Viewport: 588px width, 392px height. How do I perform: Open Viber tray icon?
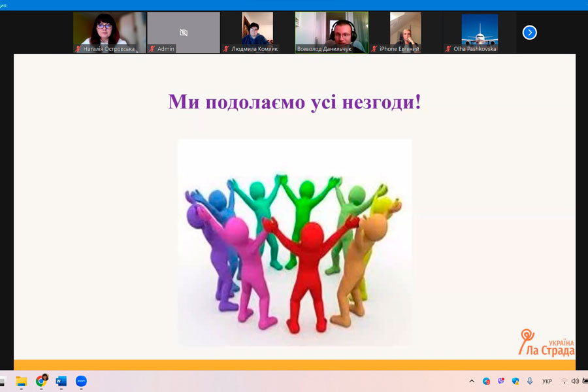tap(501, 381)
